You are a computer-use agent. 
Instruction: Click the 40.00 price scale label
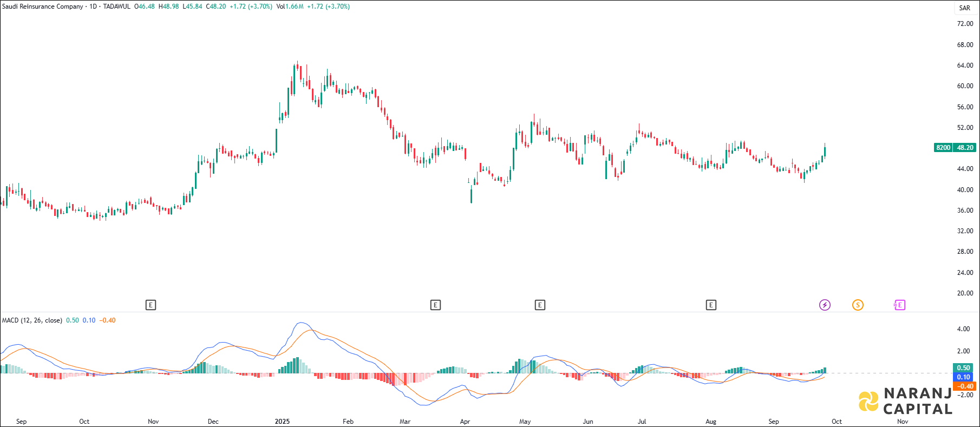click(x=965, y=190)
